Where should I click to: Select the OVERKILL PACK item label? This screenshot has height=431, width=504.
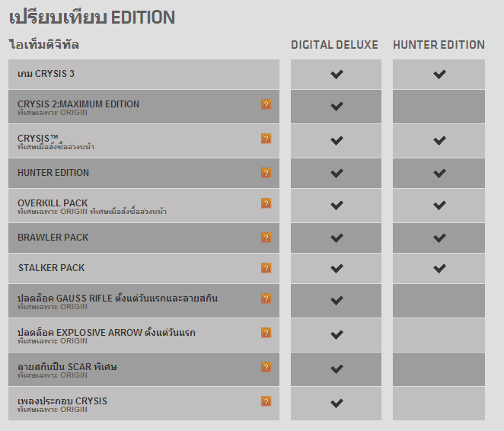tap(53, 203)
